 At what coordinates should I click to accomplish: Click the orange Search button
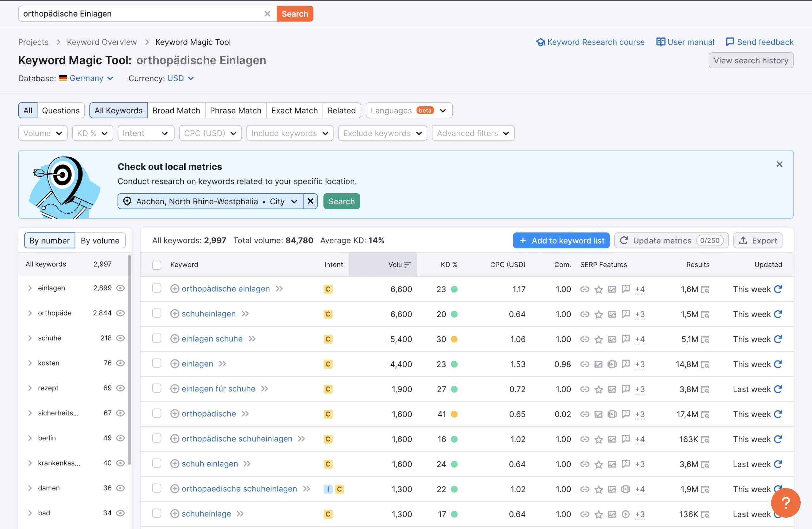[x=295, y=14]
